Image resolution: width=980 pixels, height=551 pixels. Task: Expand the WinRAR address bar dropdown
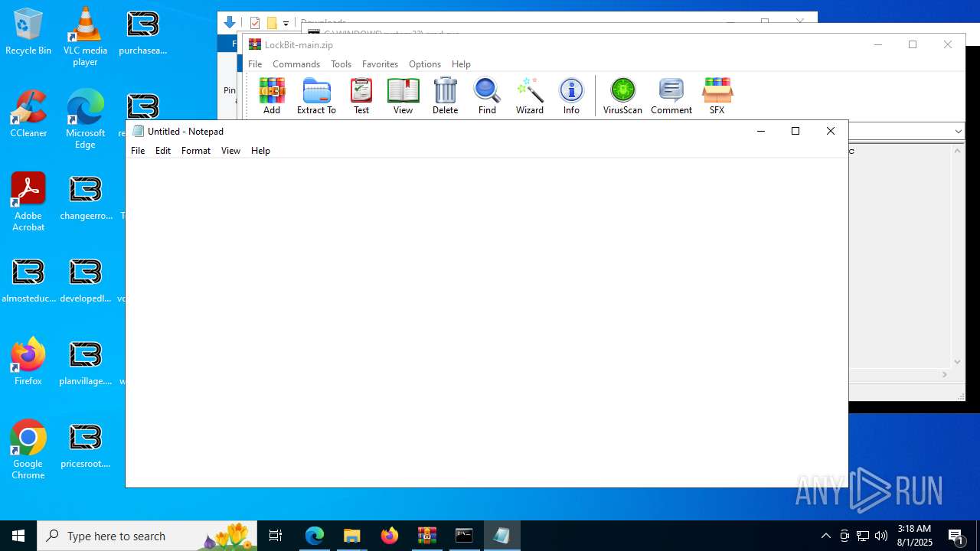[x=958, y=132]
